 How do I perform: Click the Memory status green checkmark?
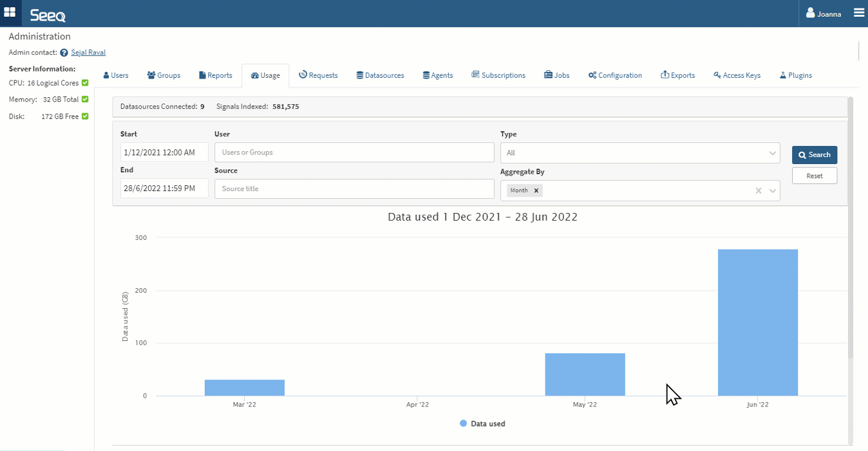pyautogui.click(x=85, y=100)
